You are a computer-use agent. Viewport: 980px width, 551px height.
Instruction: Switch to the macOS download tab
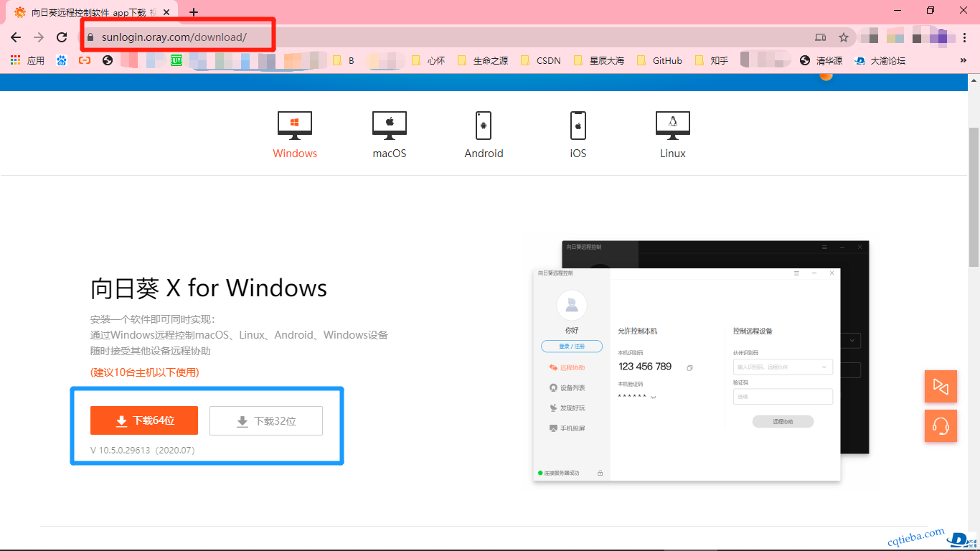pyautogui.click(x=390, y=134)
